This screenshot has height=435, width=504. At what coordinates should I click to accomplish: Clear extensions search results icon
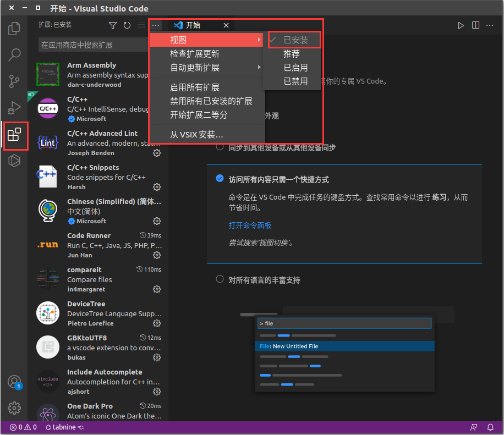click(x=141, y=25)
